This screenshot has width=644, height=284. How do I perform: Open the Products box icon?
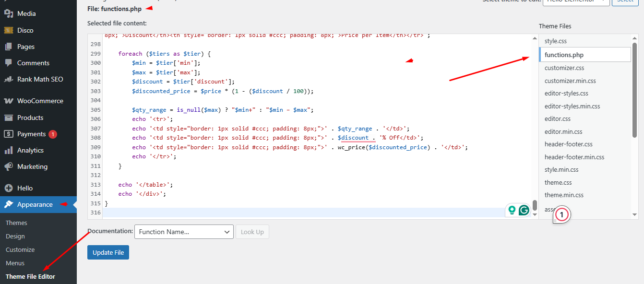[8, 118]
